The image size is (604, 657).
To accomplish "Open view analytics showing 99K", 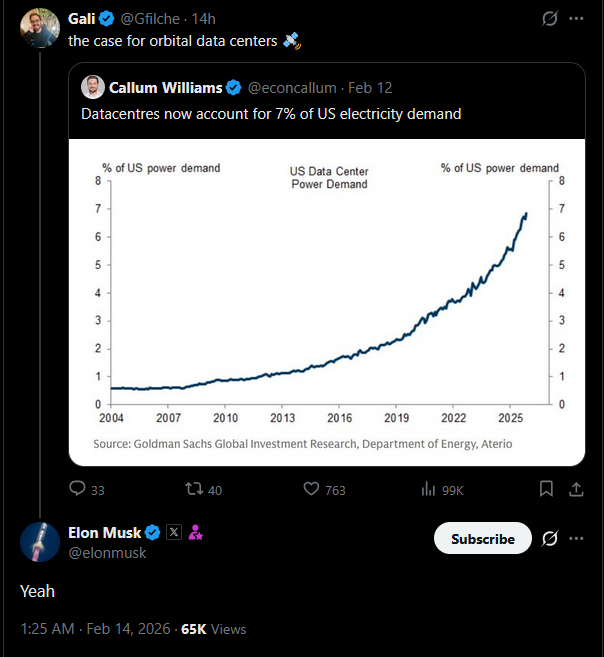I will coord(430,489).
